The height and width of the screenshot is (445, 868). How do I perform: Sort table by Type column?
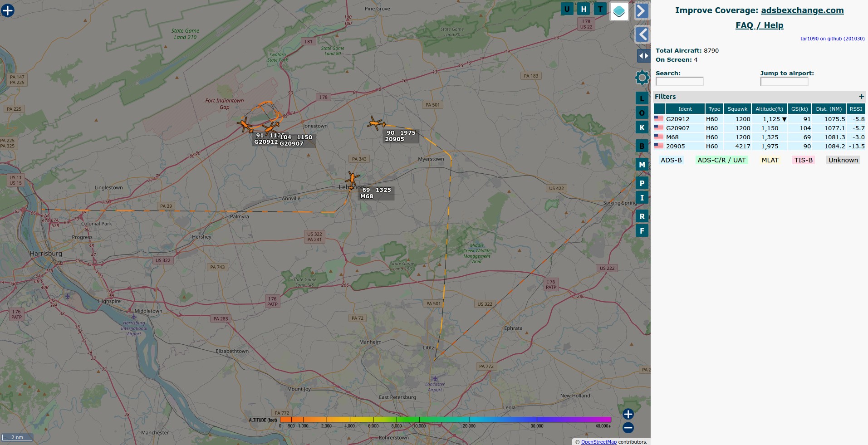click(x=714, y=109)
